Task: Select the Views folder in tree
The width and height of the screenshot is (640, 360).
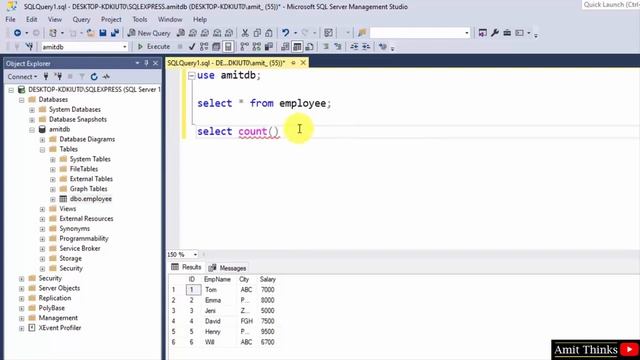Action: click(x=67, y=209)
